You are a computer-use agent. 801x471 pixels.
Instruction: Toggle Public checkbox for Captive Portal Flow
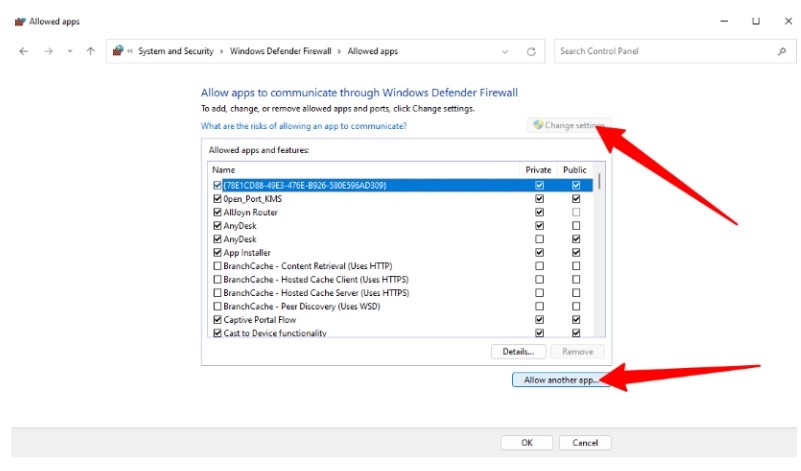point(576,320)
